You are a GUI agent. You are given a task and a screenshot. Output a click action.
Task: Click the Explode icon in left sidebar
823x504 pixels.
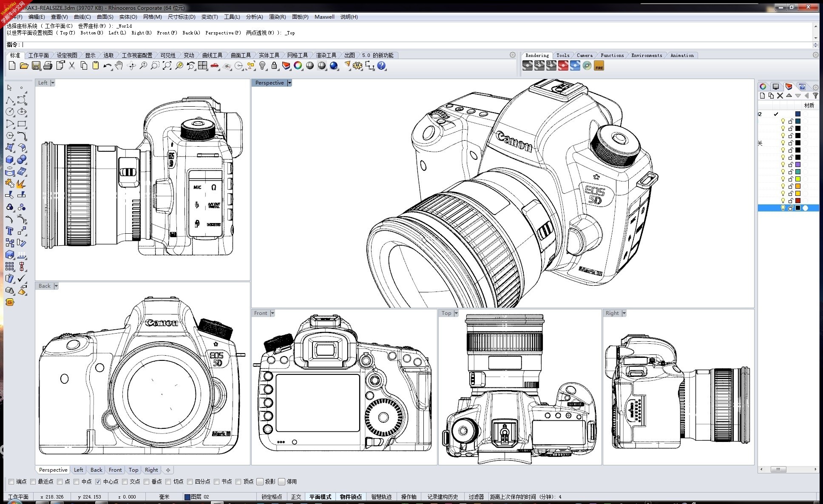point(22,184)
